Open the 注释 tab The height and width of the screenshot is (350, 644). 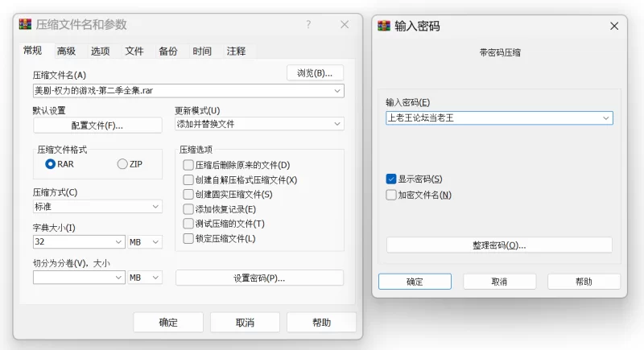point(236,51)
